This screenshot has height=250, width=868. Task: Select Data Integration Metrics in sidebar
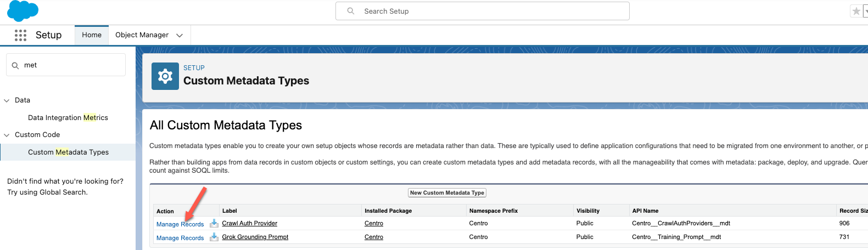(68, 117)
